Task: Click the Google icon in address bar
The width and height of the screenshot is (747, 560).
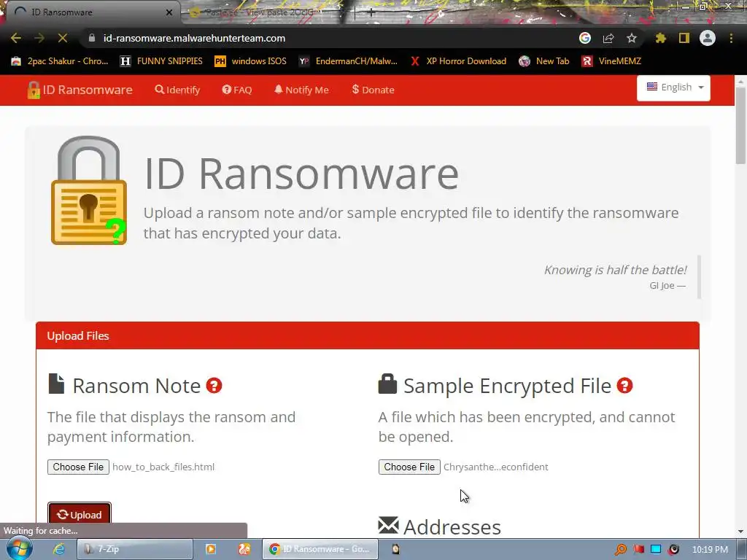Action: pyautogui.click(x=585, y=38)
